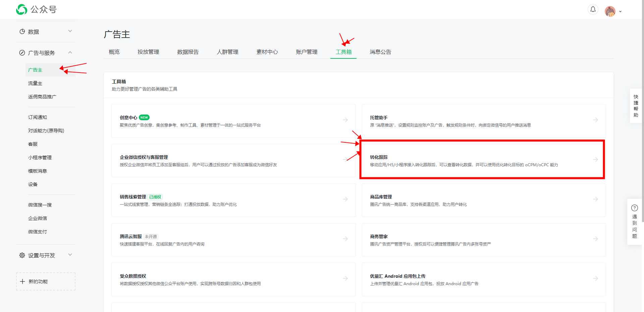This screenshot has height=312, width=644.
Task: Open 订阅通知 in the sidebar
Action: (x=38, y=117)
